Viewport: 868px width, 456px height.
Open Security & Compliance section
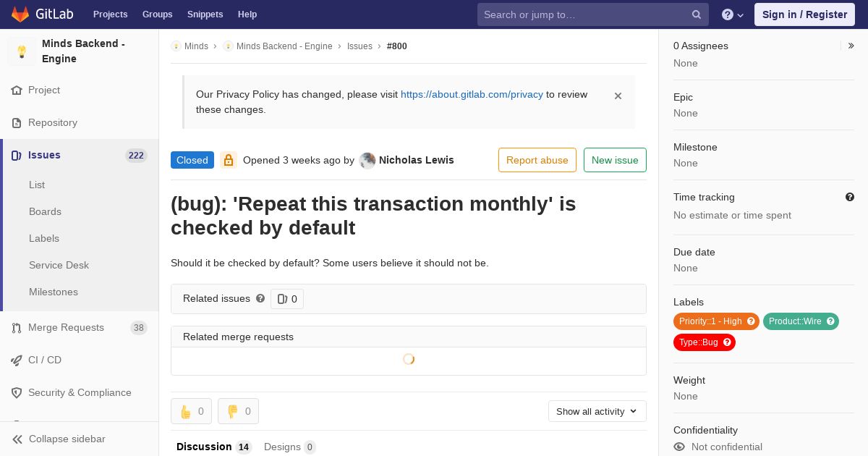point(79,392)
